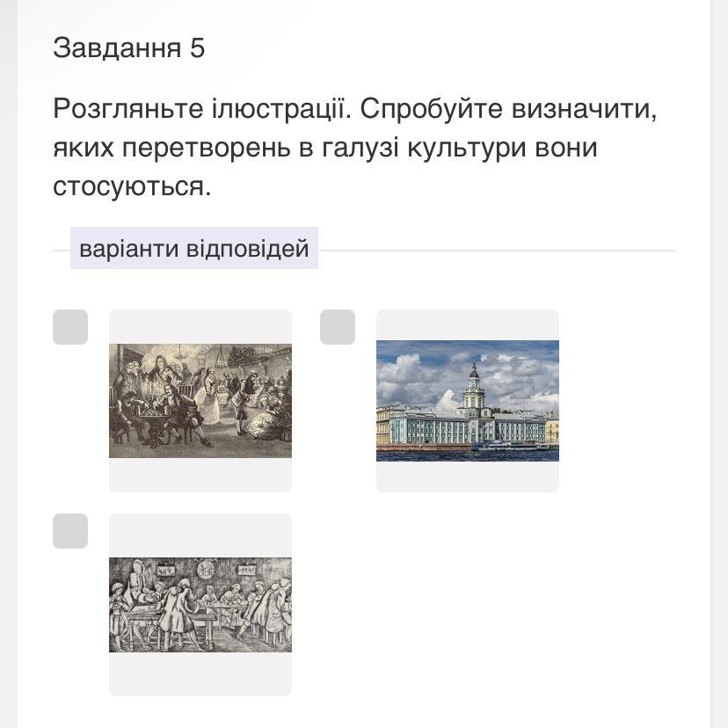Click the words 'галузі культури' in the question
Screen dimensions: 728x728
(424, 148)
